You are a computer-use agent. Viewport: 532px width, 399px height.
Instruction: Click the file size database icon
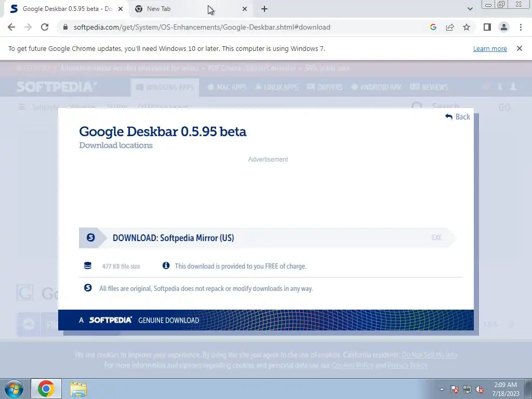pos(87,265)
